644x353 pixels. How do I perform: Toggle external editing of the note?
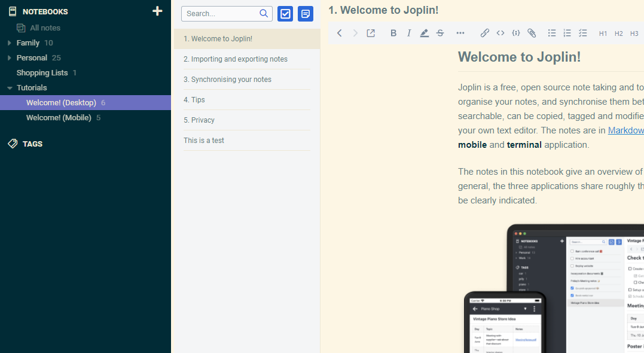point(371,34)
